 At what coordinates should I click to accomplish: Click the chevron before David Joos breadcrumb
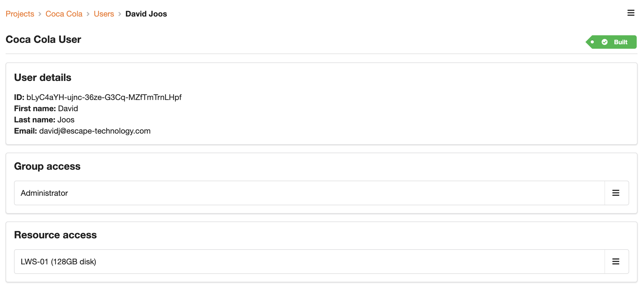click(120, 14)
